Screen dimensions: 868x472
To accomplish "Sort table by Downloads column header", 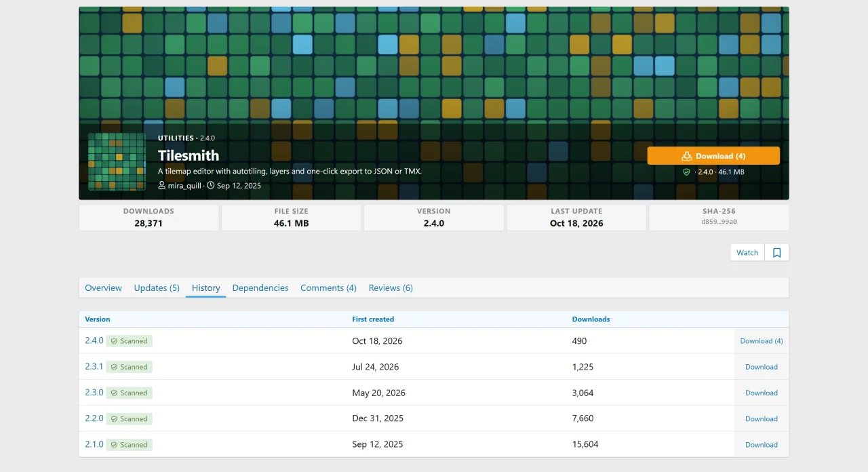I will 591,319.
